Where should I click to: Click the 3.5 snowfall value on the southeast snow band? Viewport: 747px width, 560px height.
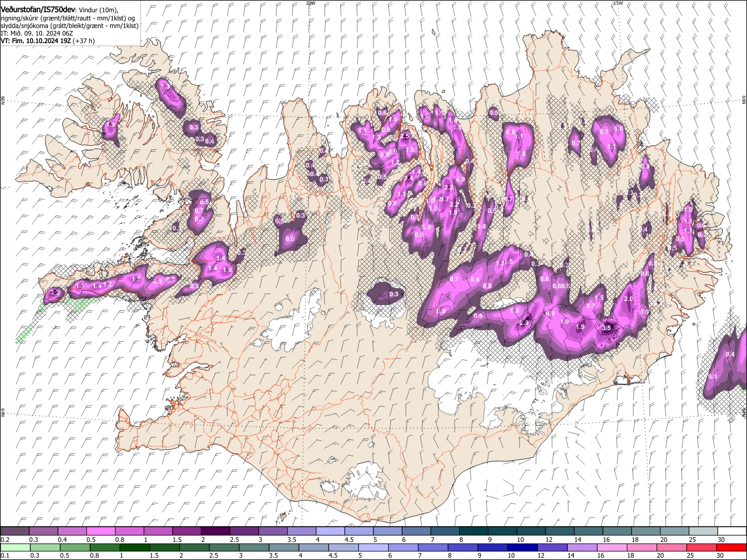point(606,328)
